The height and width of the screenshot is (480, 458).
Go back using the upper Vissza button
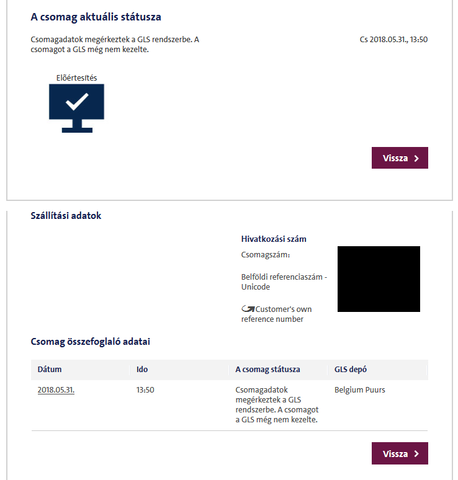[x=400, y=158]
